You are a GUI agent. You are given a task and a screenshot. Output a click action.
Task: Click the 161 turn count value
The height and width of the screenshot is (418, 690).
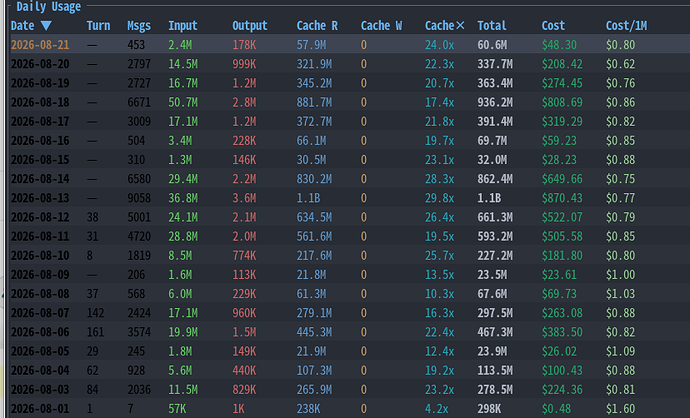pyautogui.click(x=95, y=332)
